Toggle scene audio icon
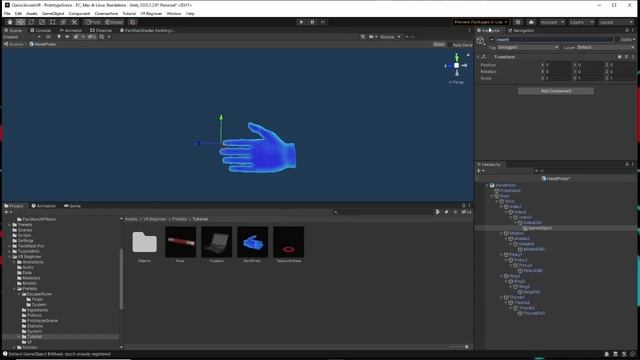640x360 pixels. pyautogui.click(x=67, y=37)
